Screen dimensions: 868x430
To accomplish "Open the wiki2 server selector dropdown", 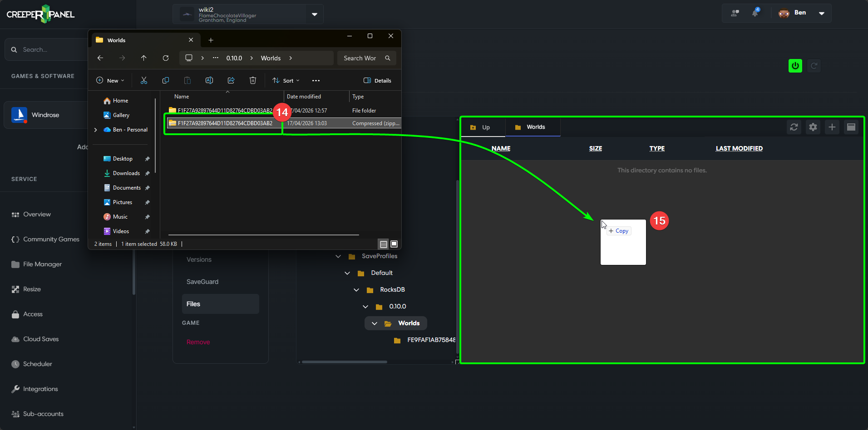I will coord(314,14).
